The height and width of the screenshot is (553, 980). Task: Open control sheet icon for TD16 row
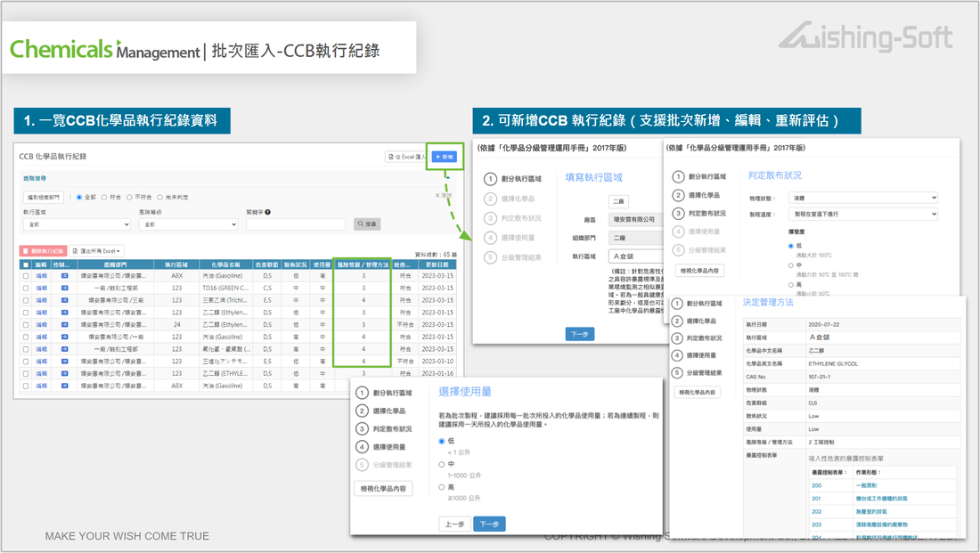pos(64,288)
